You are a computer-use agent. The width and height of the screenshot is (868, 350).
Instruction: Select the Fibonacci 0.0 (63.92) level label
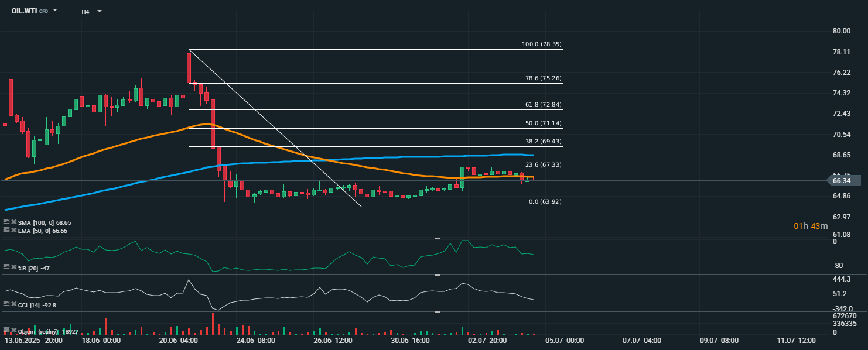point(545,202)
